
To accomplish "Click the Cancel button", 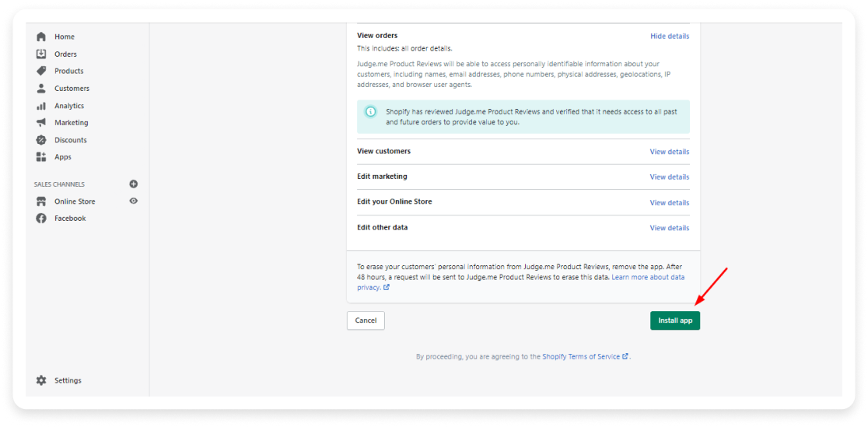I will [366, 320].
